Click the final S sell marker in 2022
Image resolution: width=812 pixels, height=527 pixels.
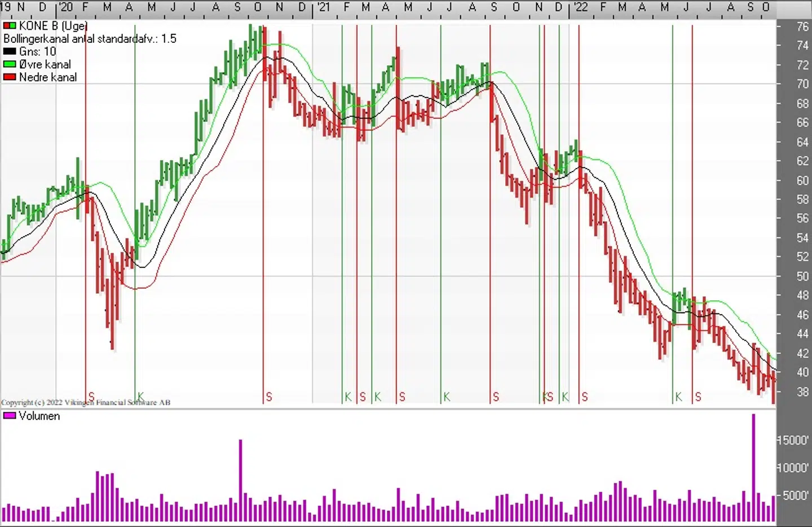(698, 397)
